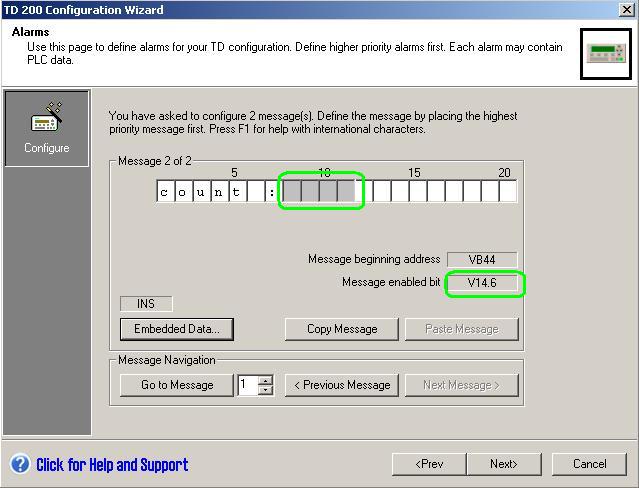The image size is (639, 488).
Task: Click the VB44 message beginning address field
Action: pyautogui.click(x=482, y=260)
